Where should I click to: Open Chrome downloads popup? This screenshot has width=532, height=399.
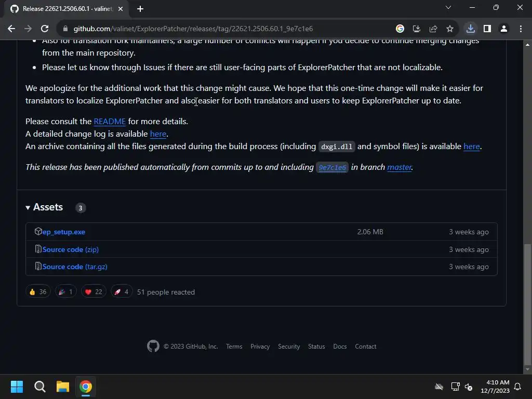(471, 29)
